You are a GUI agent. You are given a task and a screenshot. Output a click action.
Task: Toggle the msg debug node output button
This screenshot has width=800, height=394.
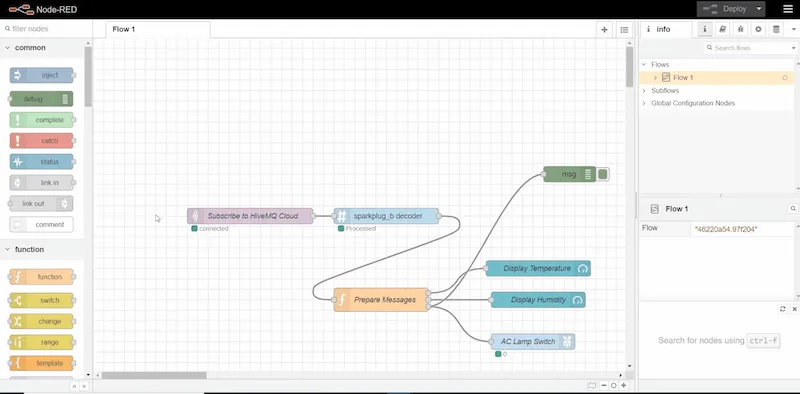(x=603, y=174)
